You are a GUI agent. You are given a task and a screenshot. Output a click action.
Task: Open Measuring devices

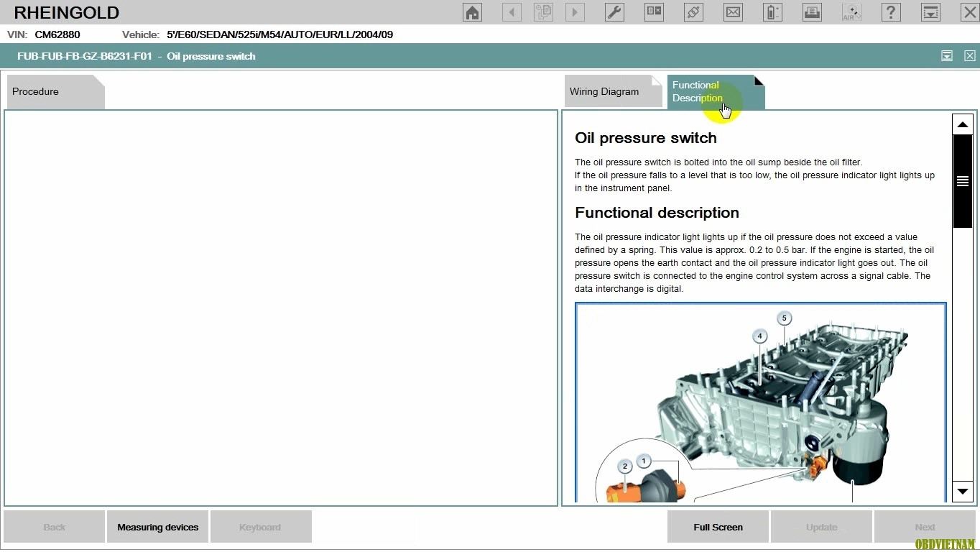pos(158,527)
